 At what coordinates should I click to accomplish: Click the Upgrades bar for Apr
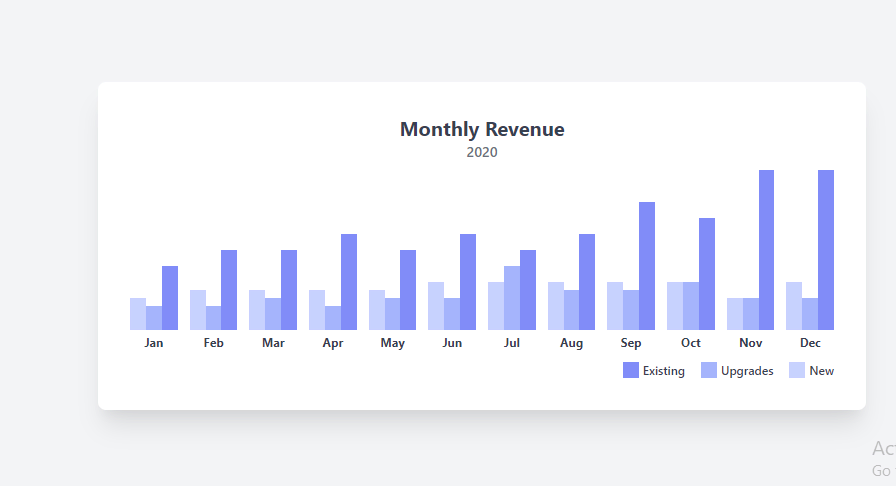(333, 318)
